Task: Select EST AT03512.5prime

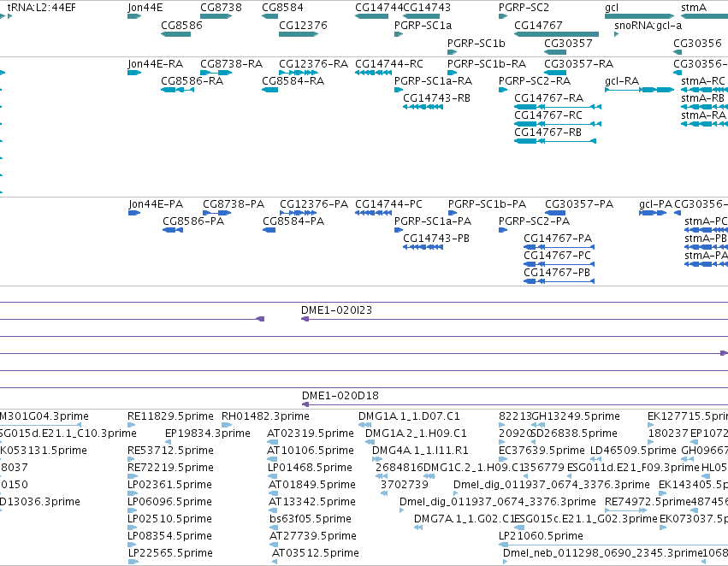Action: tap(316, 554)
